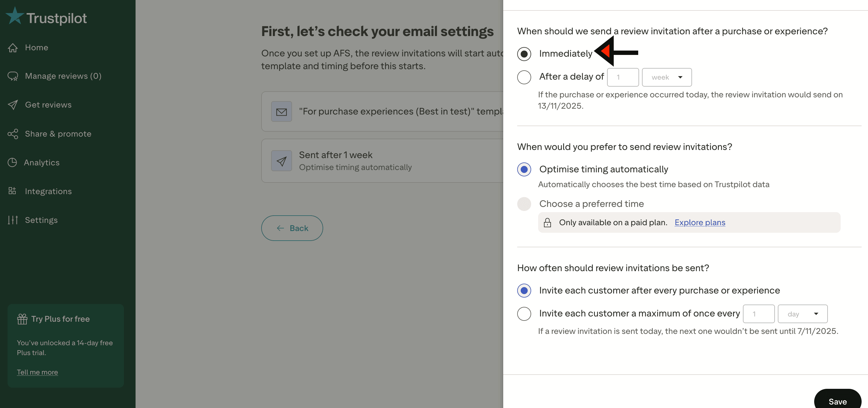Click the delay number input field

pos(623,77)
